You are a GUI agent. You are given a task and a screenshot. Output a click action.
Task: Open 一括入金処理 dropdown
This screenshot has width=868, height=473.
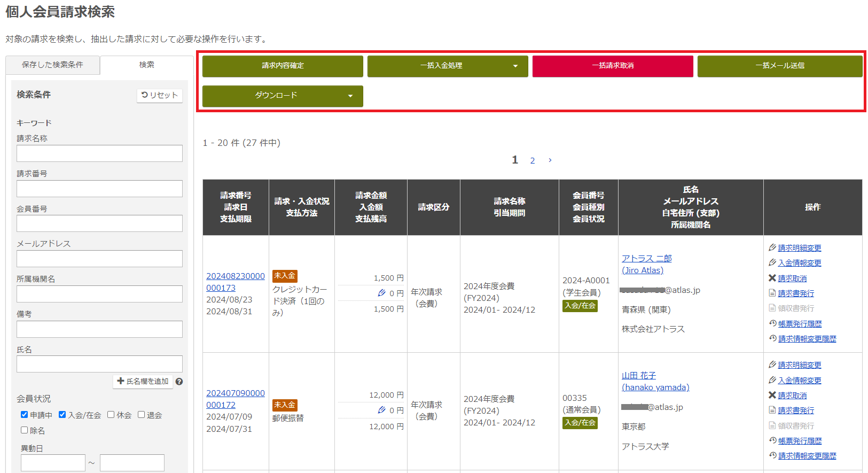pyautogui.click(x=448, y=66)
